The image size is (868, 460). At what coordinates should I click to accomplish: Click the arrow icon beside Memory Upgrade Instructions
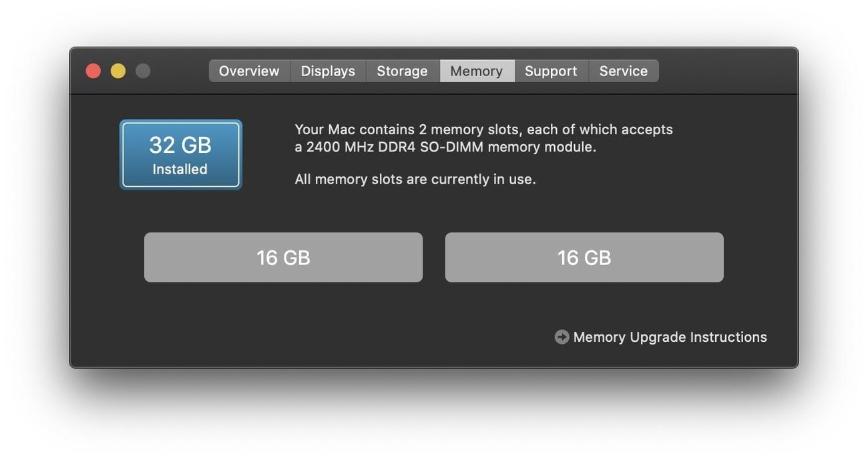[562, 337]
